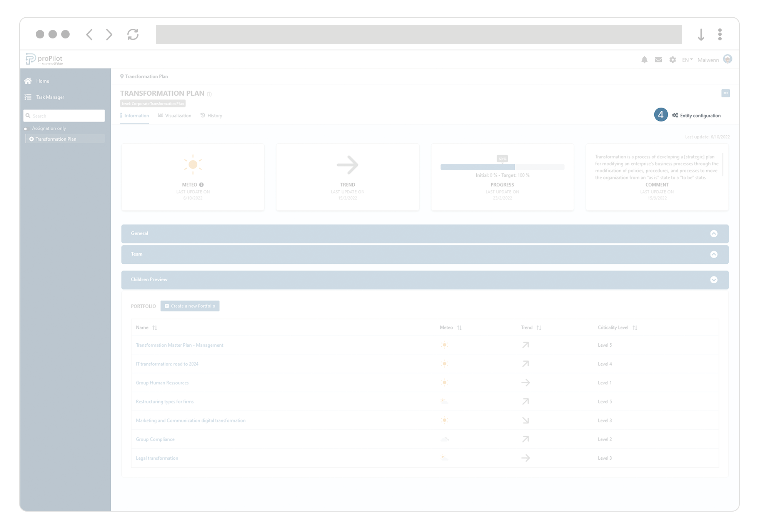Click the 60% progress bar
This screenshot has height=532, width=759.
(502, 167)
